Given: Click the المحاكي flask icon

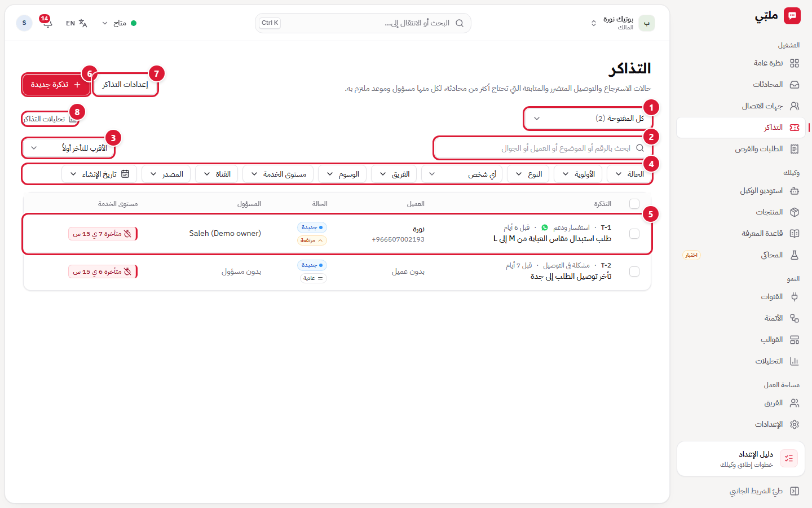Looking at the screenshot, I should click(x=795, y=255).
